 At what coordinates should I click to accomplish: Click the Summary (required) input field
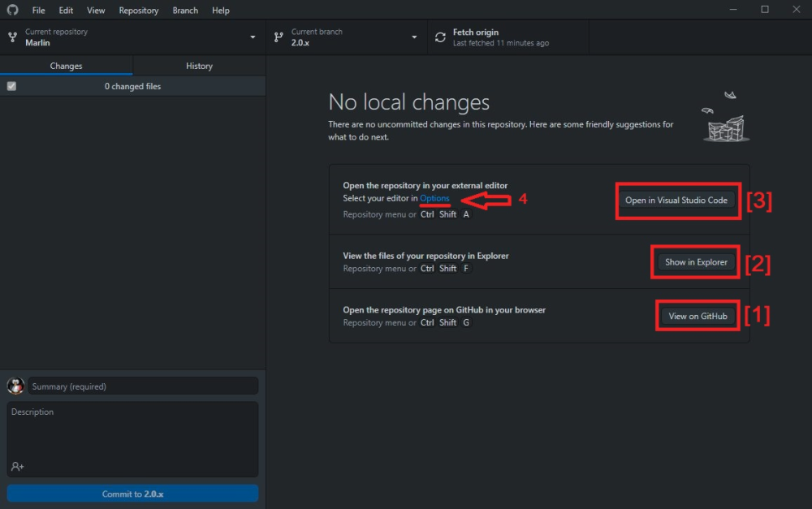click(143, 386)
